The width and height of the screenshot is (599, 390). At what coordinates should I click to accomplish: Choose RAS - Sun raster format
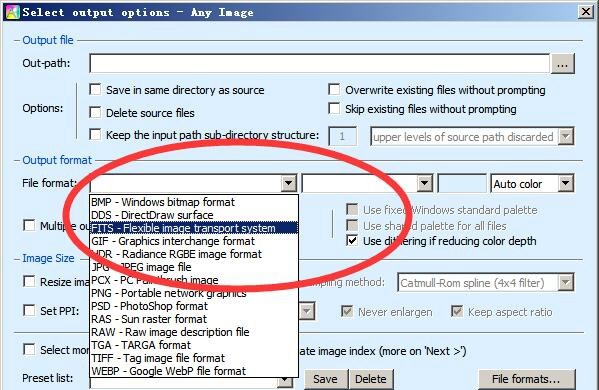coord(194,319)
